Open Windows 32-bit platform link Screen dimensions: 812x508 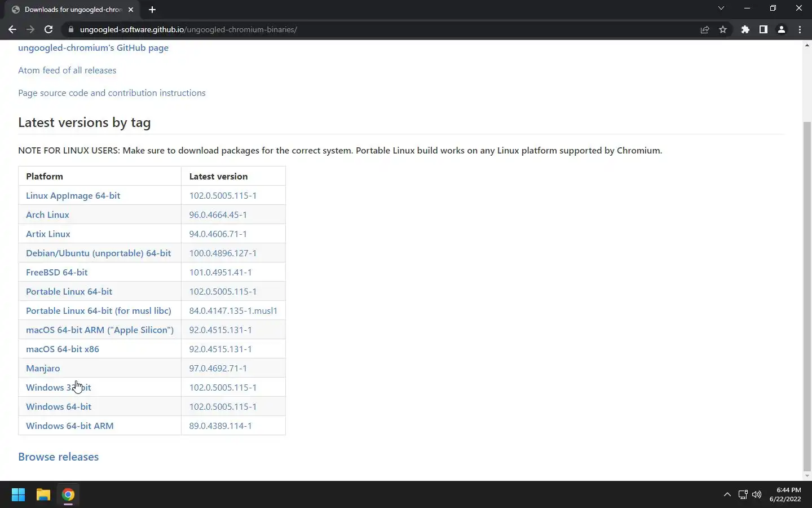(59, 388)
